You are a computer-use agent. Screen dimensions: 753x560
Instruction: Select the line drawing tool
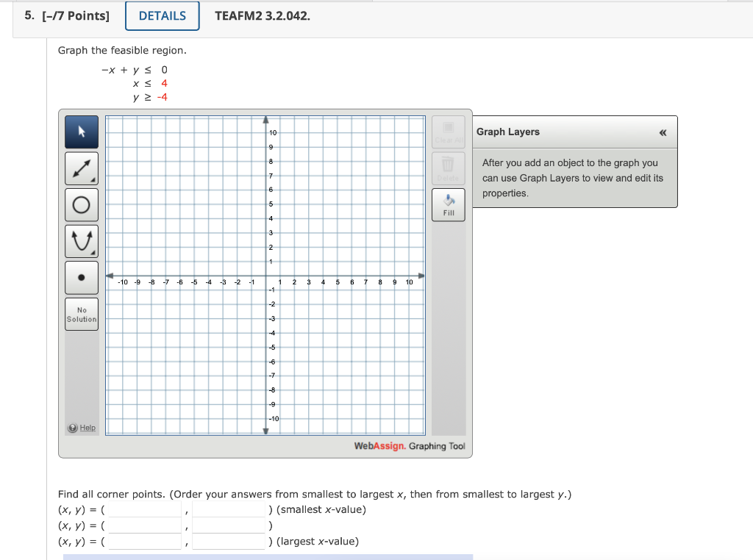pyautogui.click(x=81, y=168)
